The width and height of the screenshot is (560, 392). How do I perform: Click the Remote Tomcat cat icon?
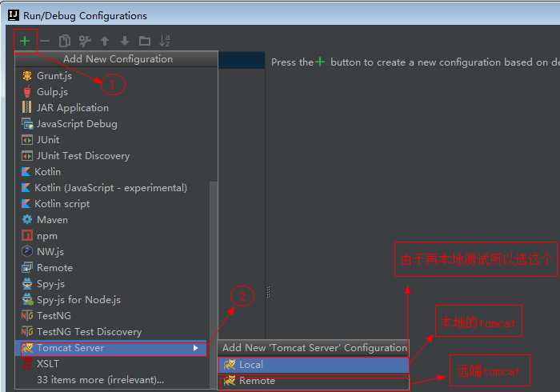230,380
